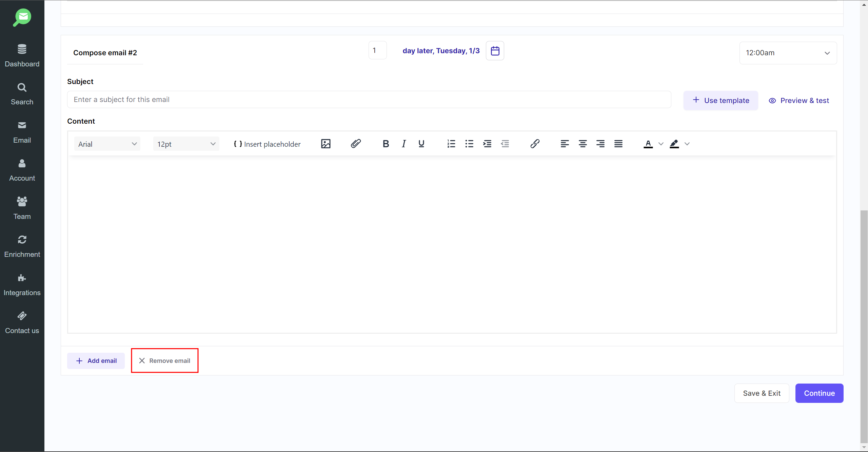Expand the 12:00am send time dropdown
Screen dimensions: 868x452
click(788, 53)
